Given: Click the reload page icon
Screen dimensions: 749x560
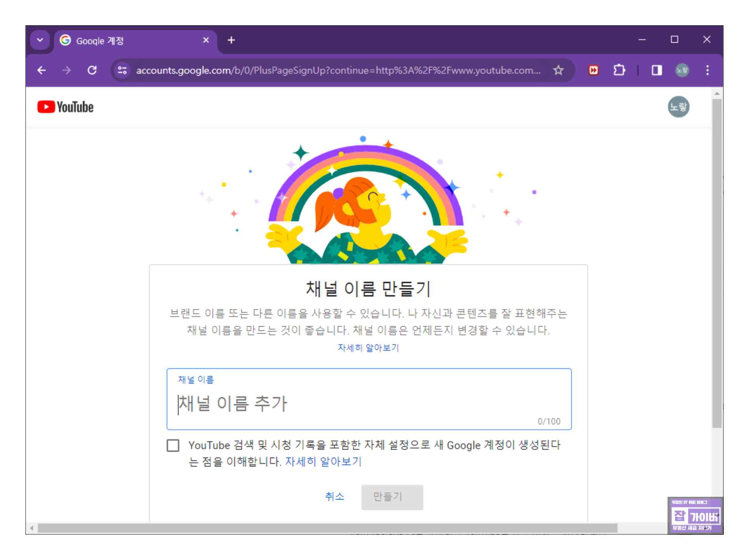Looking at the screenshot, I should (x=92, y=70).
